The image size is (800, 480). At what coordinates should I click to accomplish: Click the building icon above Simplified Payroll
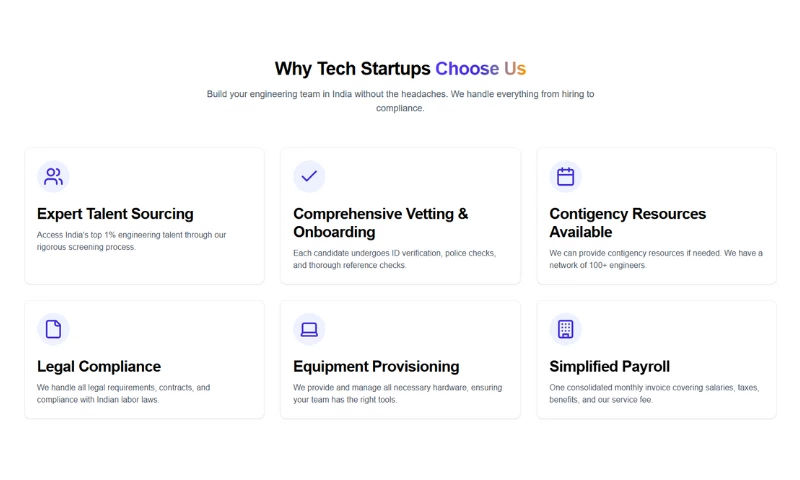click(x=565, y=329)
